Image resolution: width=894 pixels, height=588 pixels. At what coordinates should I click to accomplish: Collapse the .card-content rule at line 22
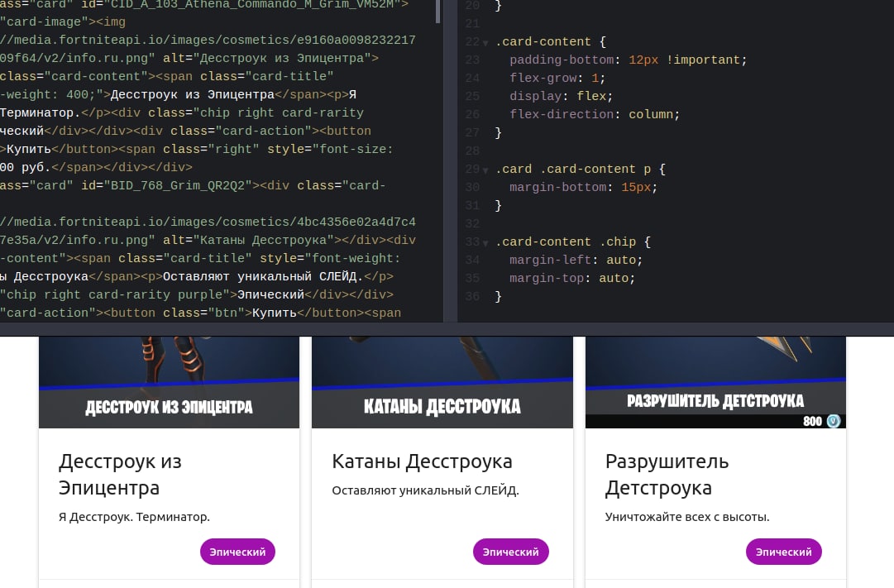tap(485, 43)
